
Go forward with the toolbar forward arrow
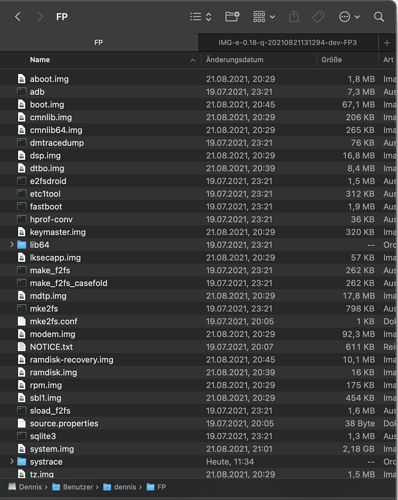click(x=40, y=16)
